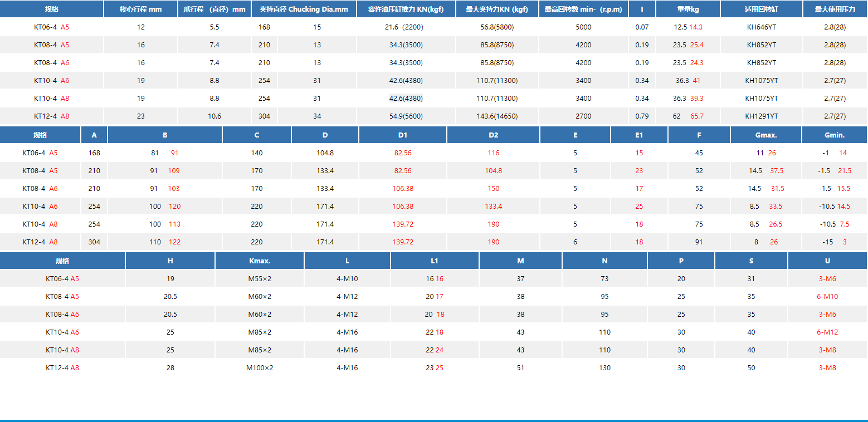Click the 容许油压缸推力 KN(kgf) header
This screenshot has height=422, width=868.
[x=406, y=9]
